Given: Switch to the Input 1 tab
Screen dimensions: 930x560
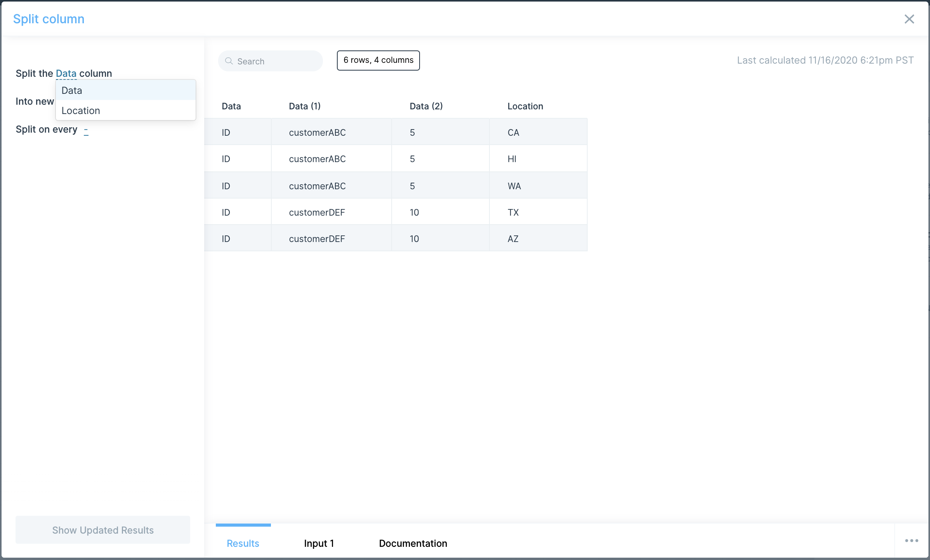Looking at the screenshot, I should 319,543.
